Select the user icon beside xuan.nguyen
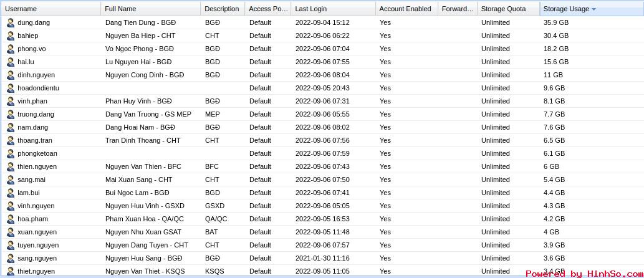 pyautogui.click(x=11, y=232)
